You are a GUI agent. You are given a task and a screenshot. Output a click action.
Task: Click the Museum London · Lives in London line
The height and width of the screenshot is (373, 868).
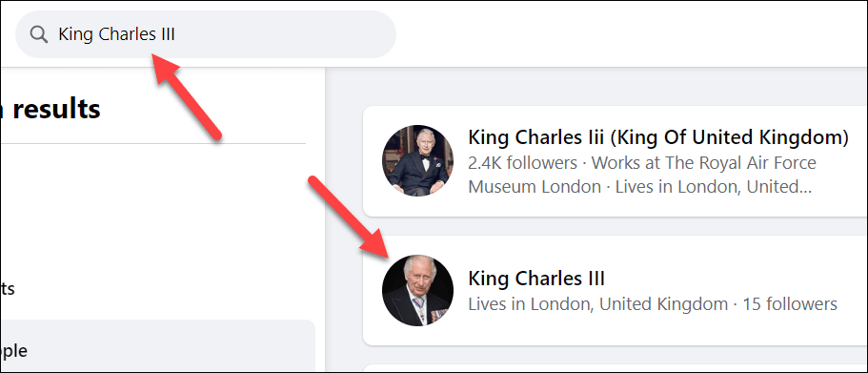pyautogui.click(x=640, y=187)
